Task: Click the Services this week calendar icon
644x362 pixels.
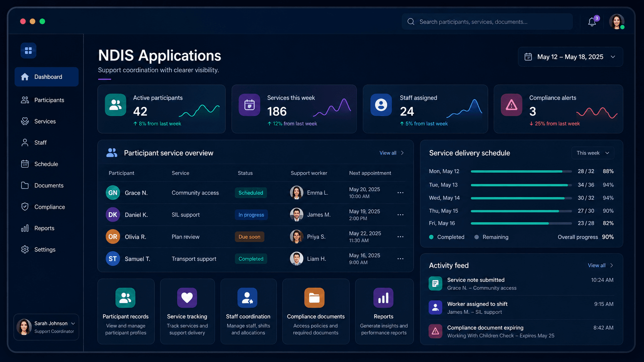Action: [x=250, y=105]
